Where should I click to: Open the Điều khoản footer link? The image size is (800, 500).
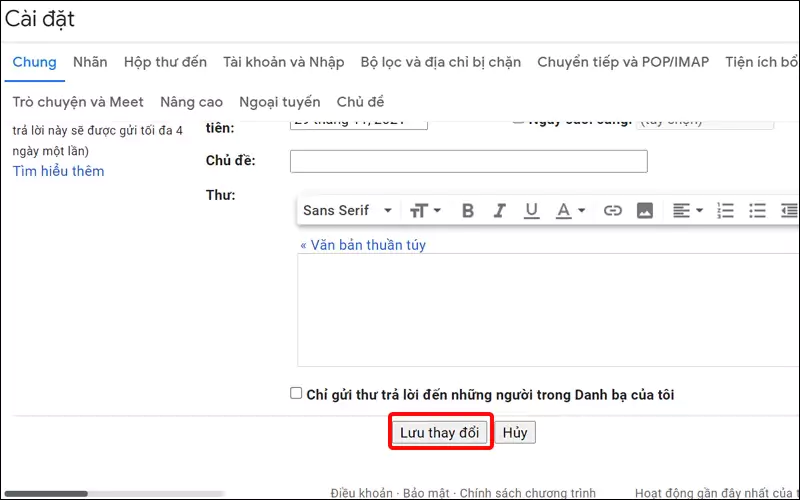click(362, 493)
